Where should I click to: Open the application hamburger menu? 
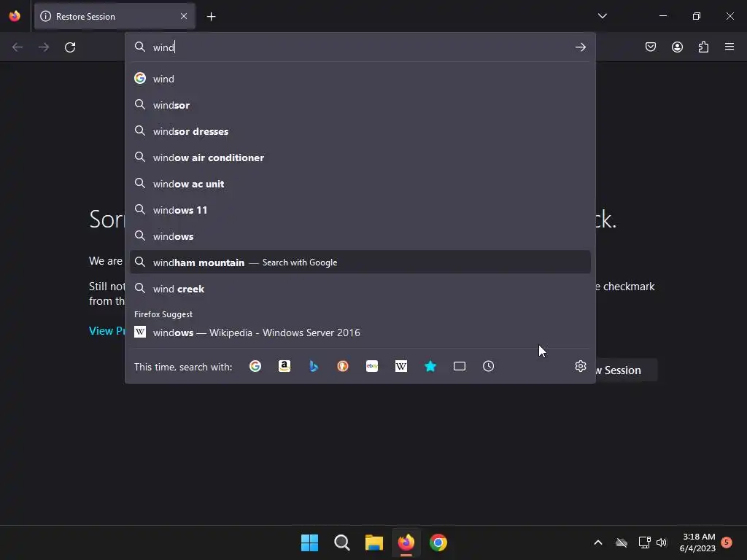pyautogui.click(x=729, y=47)
